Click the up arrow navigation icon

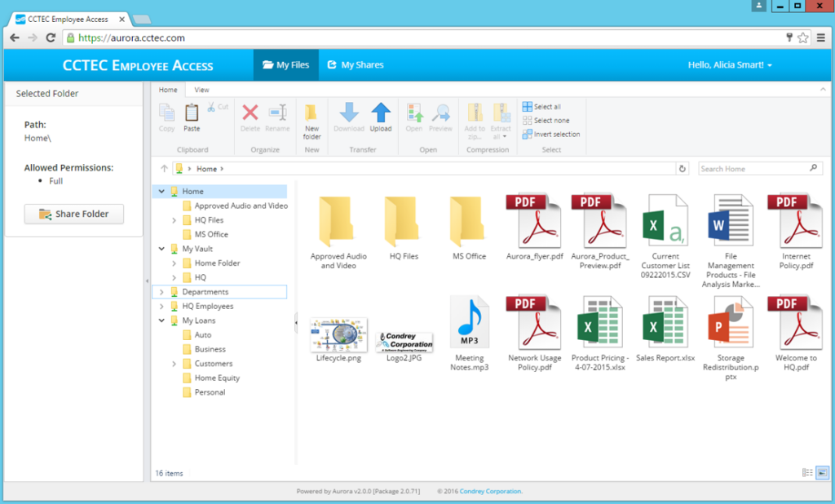tap(164, 169)
